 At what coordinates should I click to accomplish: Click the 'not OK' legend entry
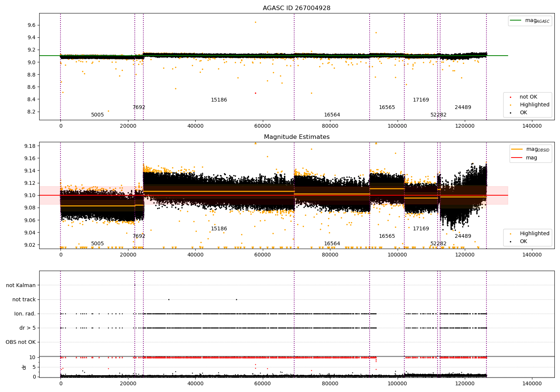[528, 97]
